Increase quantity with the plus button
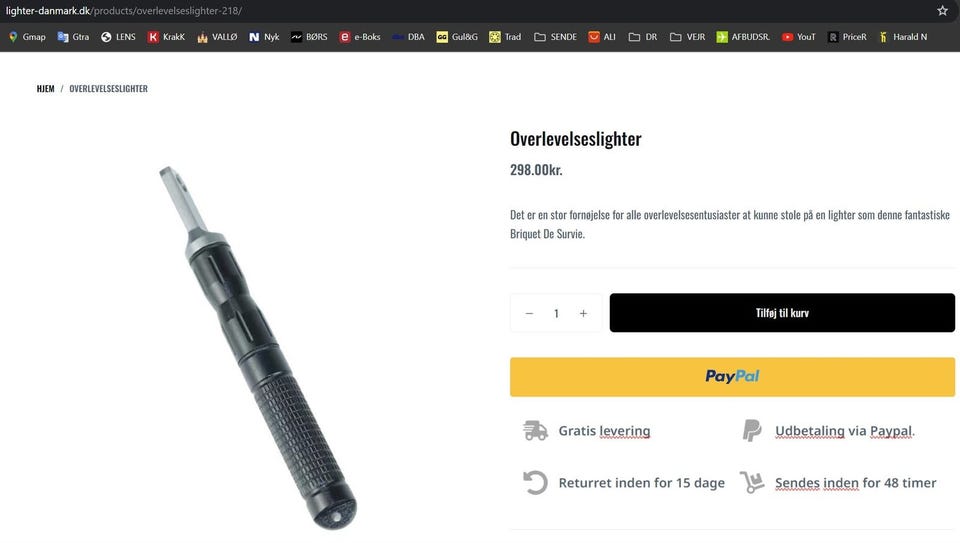960x543 pixels. pyautogui.click(x=583, y=313)
